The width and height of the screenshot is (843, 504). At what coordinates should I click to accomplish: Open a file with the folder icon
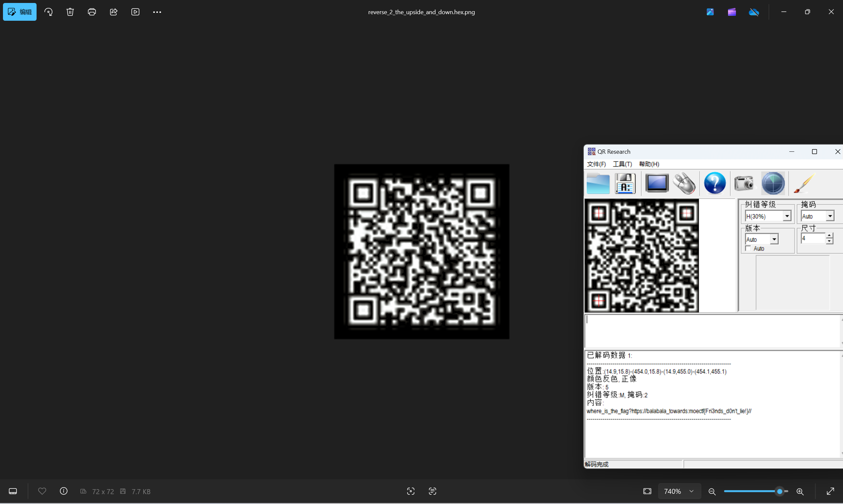(598, 183)
